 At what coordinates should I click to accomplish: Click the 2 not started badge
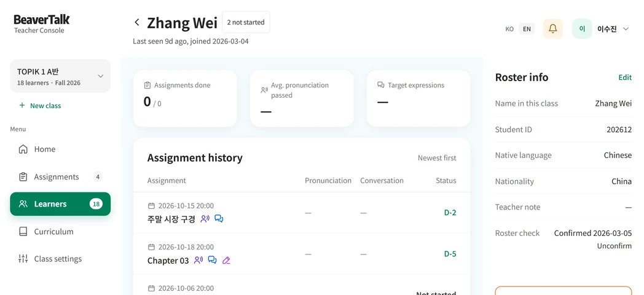pyautogui.click(x=246, y=22)
